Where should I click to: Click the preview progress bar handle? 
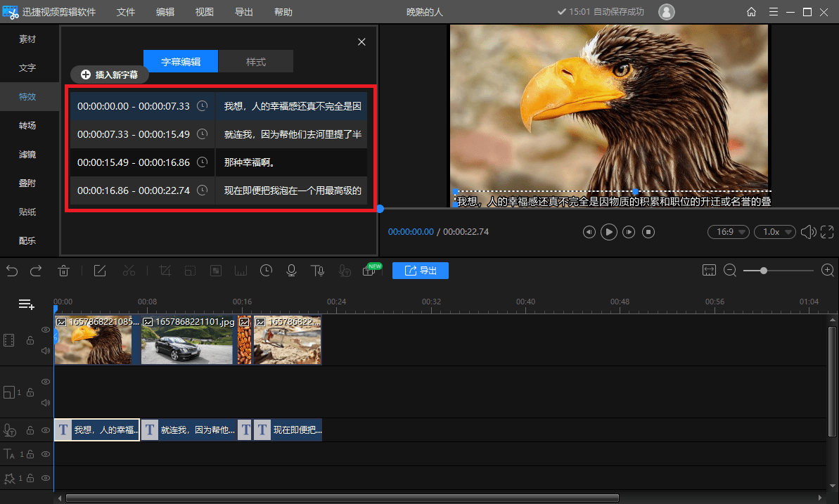380,209
